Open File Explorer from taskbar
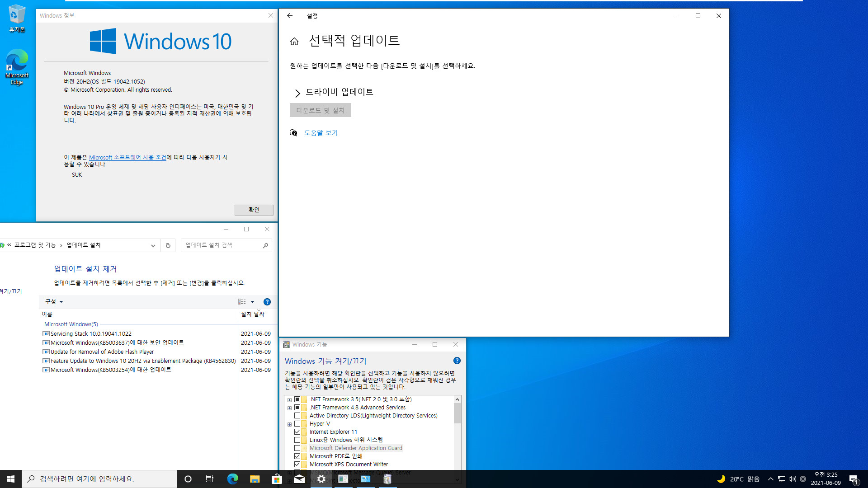 click(255, 479)
